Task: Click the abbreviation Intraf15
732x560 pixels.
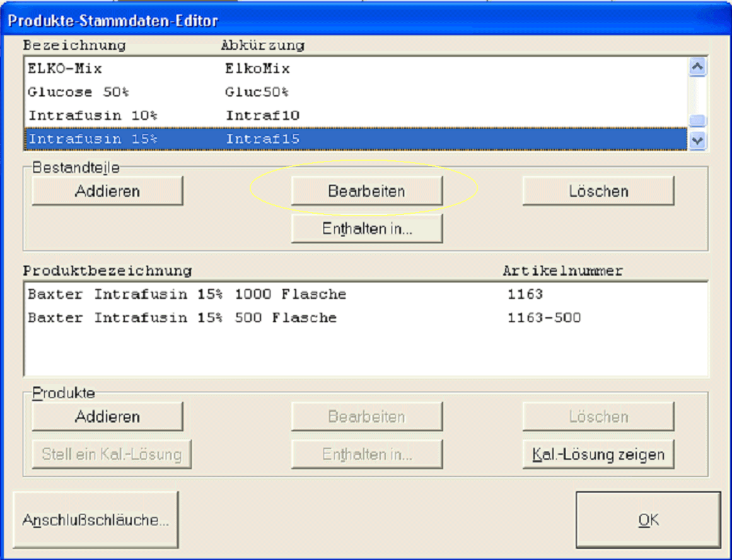Action: [262, 139]
